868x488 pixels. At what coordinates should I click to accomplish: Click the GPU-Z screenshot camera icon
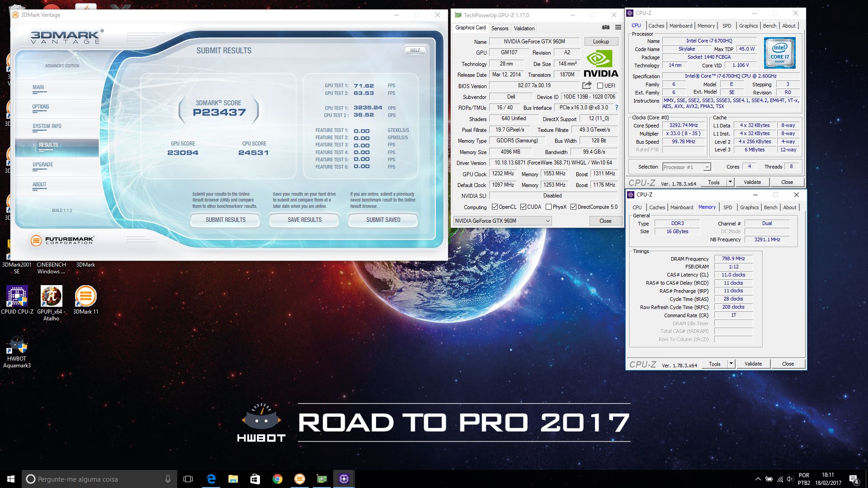(x=605, y=28)
